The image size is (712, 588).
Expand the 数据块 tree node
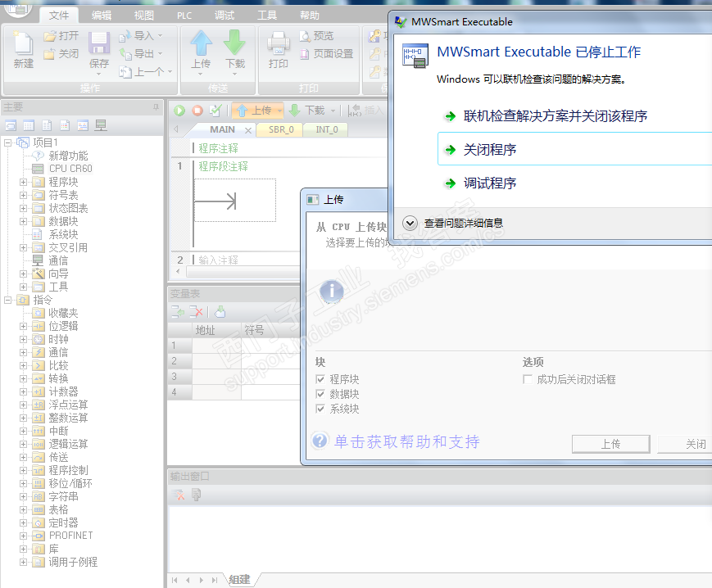click(23, 221)
